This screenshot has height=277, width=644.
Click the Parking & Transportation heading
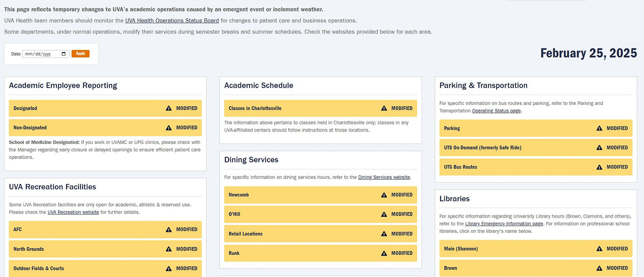coord(483,85)
